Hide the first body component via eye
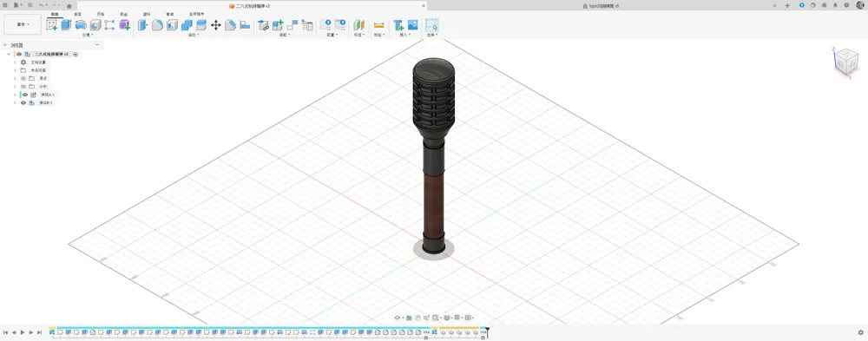 click(x=24, y=95)
